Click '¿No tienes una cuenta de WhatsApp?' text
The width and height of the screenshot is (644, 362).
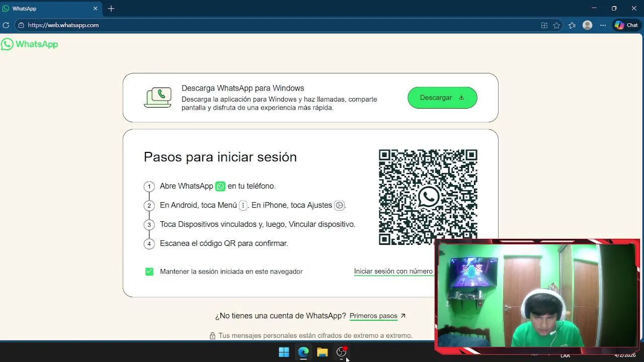(x=280, y=316)
